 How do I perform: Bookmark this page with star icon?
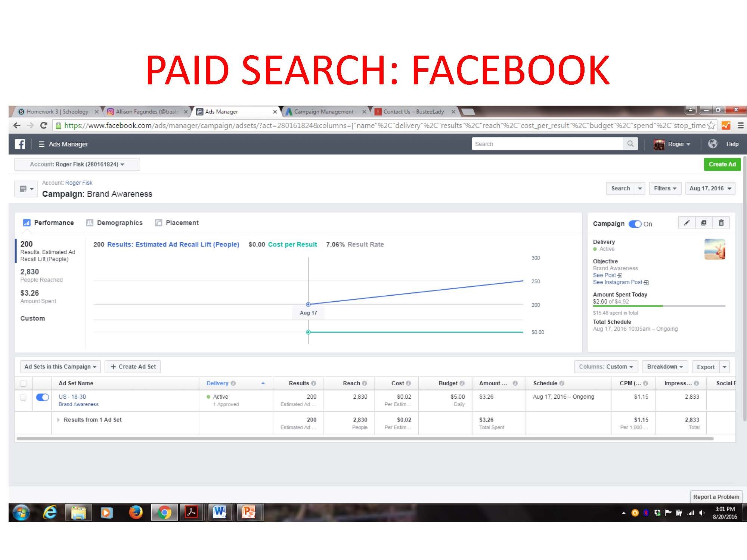pos(711,125)
